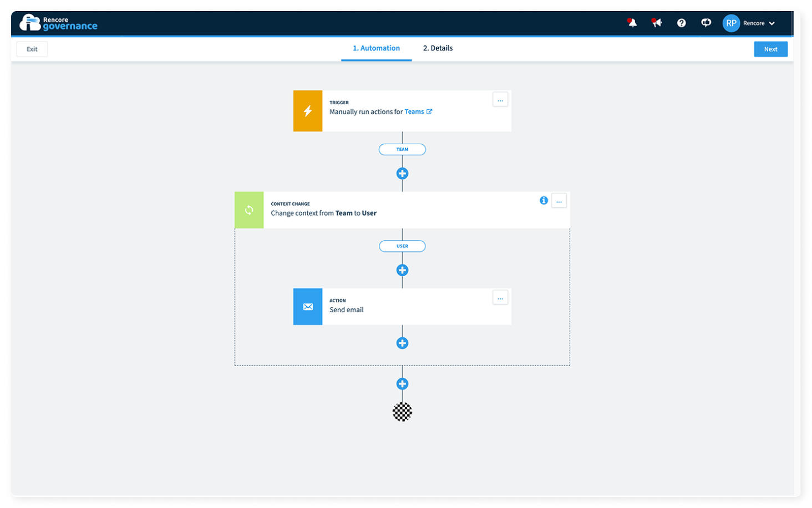Viewport: 812px width, 508px height.
Task: Switch to the 1. Automation tab
Action: [376, 48]
